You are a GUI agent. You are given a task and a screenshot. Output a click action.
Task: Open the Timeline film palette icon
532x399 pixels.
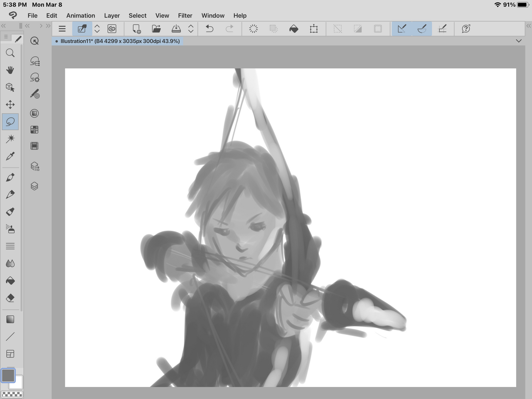pyautogui.click(x=34, y=146)
